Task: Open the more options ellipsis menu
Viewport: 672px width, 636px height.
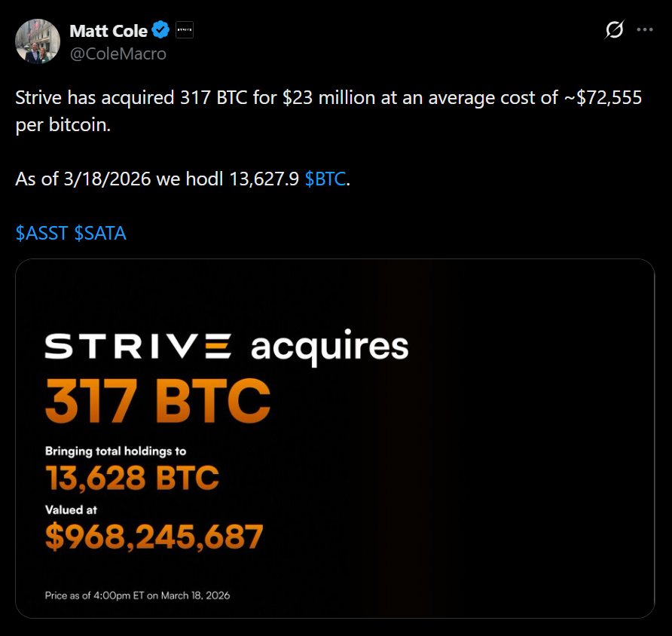Action: (645, 30)
